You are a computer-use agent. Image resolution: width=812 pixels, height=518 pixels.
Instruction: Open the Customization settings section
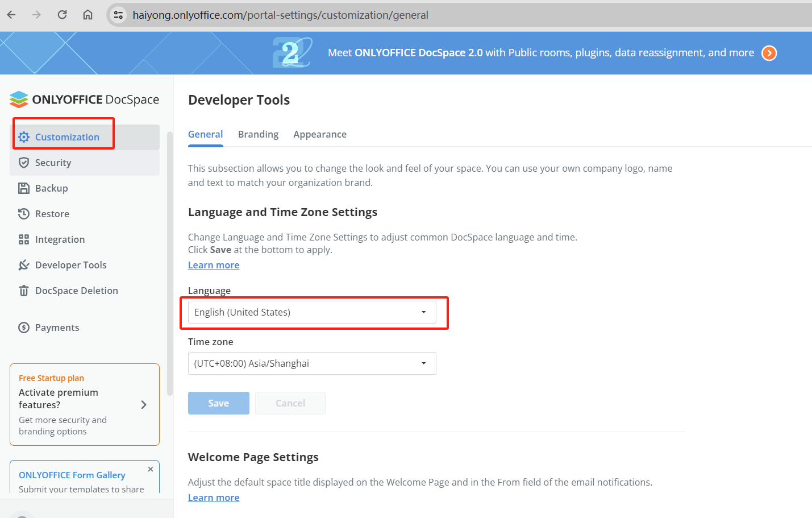pyautogui.click(x=85, y=137)
